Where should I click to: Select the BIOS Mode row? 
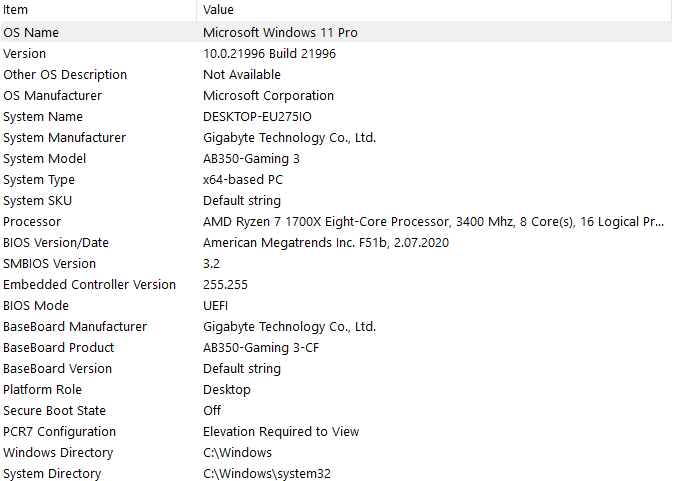(36, 305)
